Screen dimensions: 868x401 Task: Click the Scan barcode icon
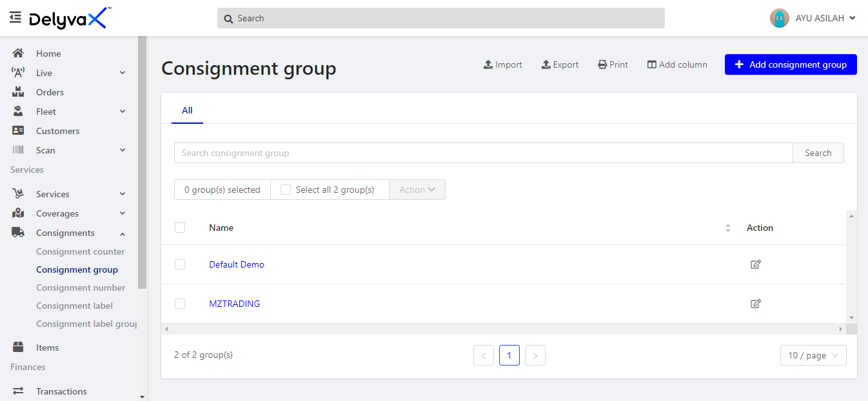(x=18, y=150)
